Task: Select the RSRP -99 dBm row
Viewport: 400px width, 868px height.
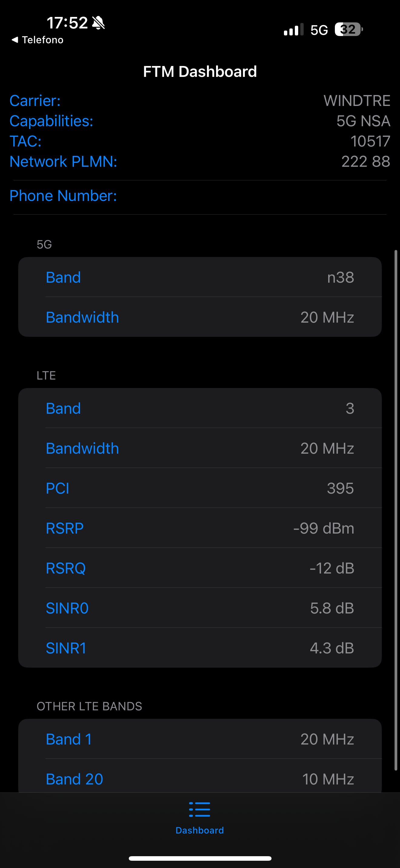Action: [x=200, y=528]
